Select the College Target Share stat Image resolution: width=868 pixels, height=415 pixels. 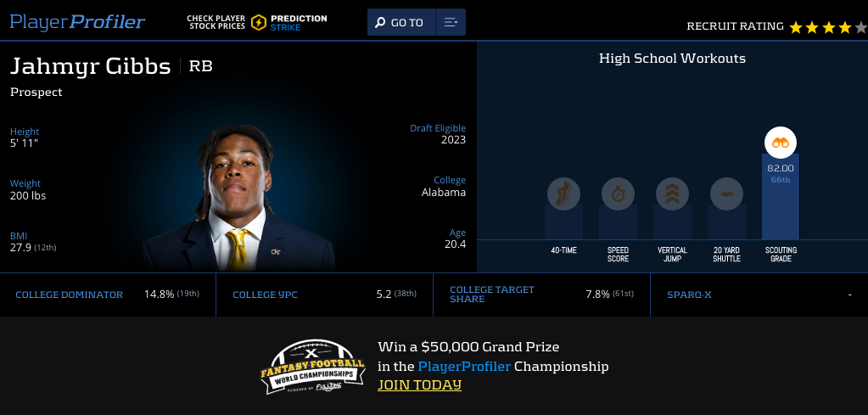541,294
